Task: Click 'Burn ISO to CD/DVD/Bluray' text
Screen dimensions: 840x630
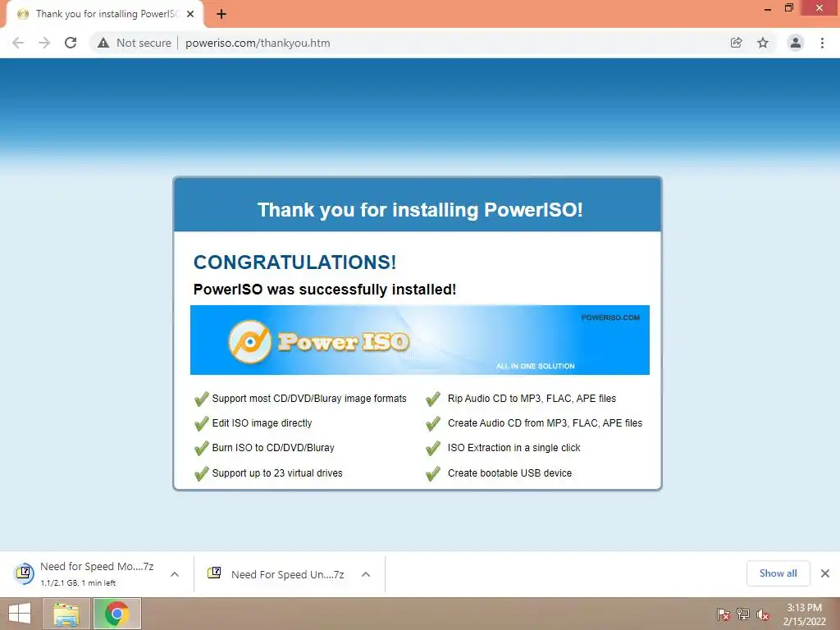Action: click(273, 448)
